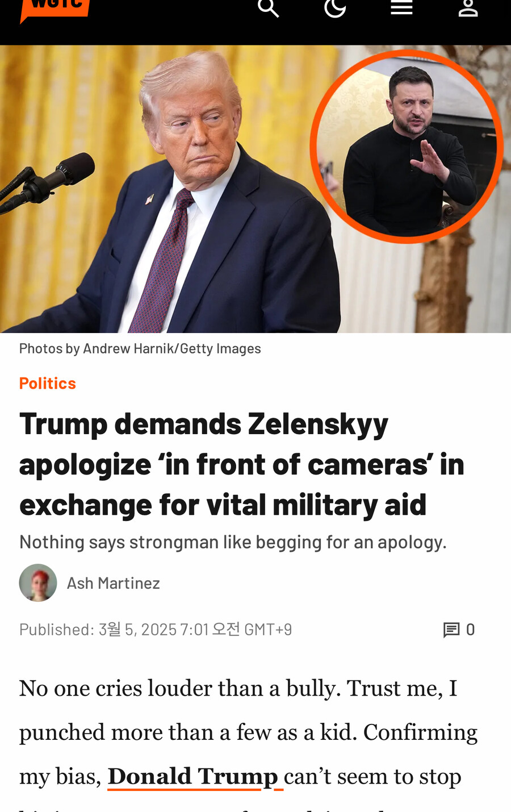Viewport: 511px width, 812px height.
Task: Click the Andrew Harnik/Getty Images credit
Action: tap(172, 348)
